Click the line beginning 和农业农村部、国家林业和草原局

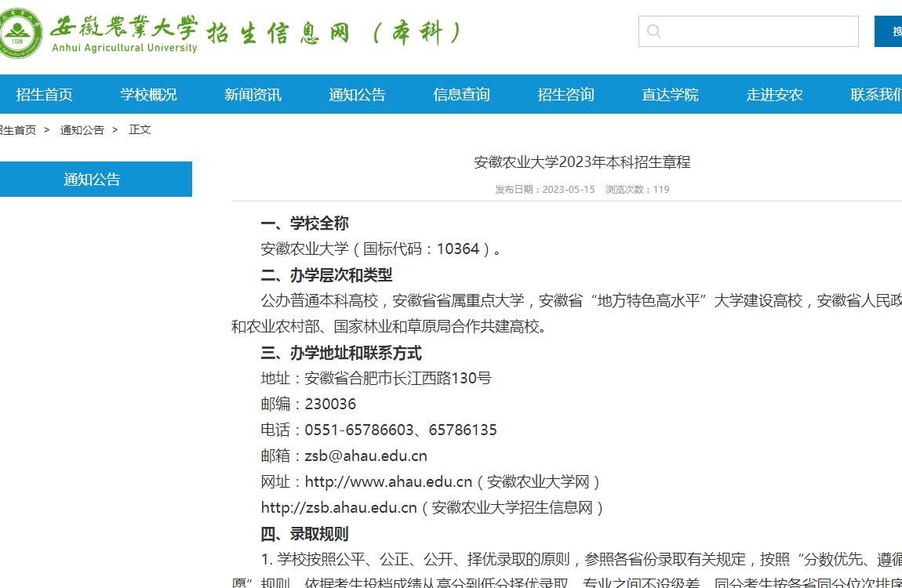tap(389, 326)
